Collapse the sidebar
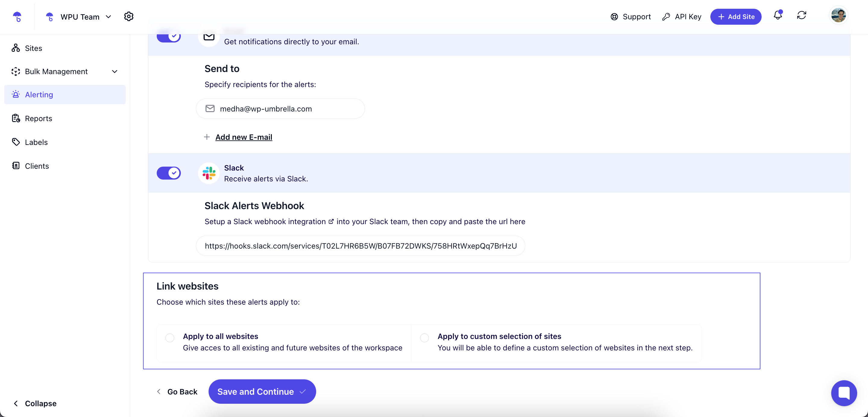This screenshot has height=417, width=868. 34,403
